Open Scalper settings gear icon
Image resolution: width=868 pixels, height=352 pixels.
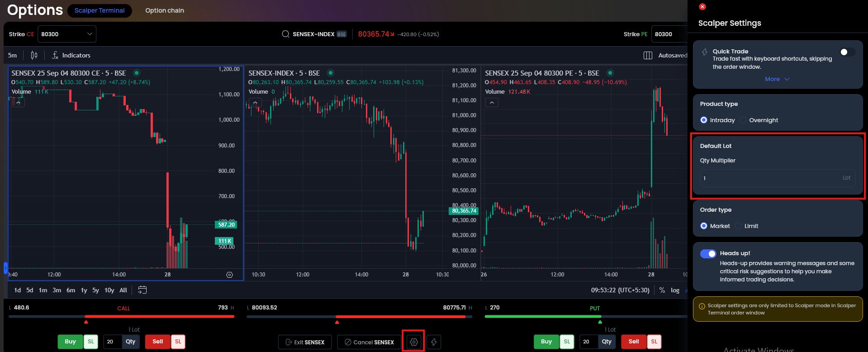413,342
